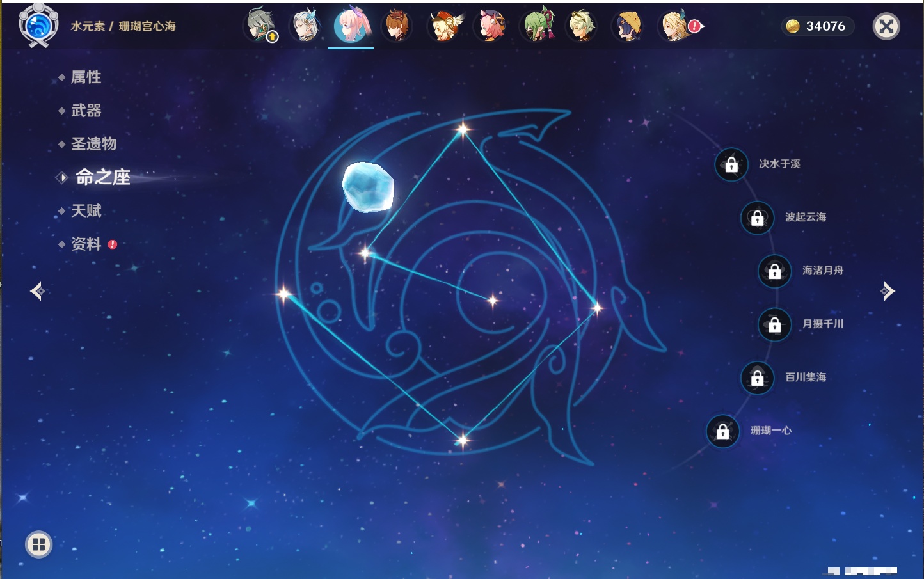Go to next character with right arrow

(888, 291)
